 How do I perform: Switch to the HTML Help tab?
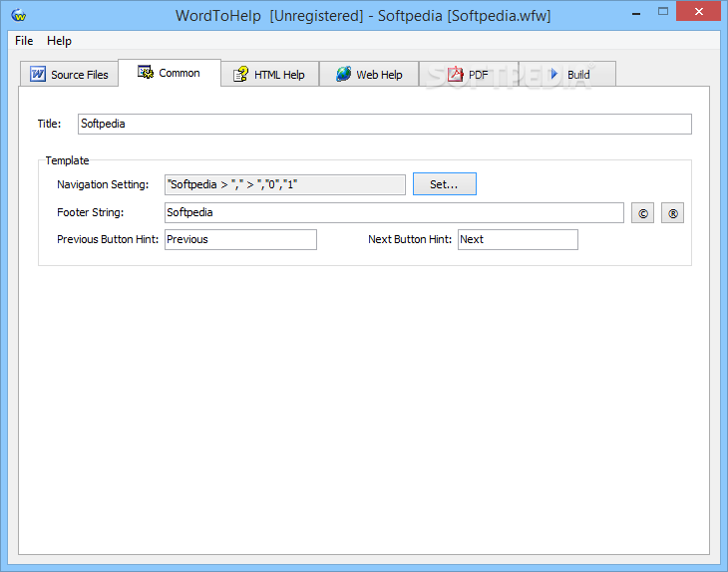tap(269, 74)
